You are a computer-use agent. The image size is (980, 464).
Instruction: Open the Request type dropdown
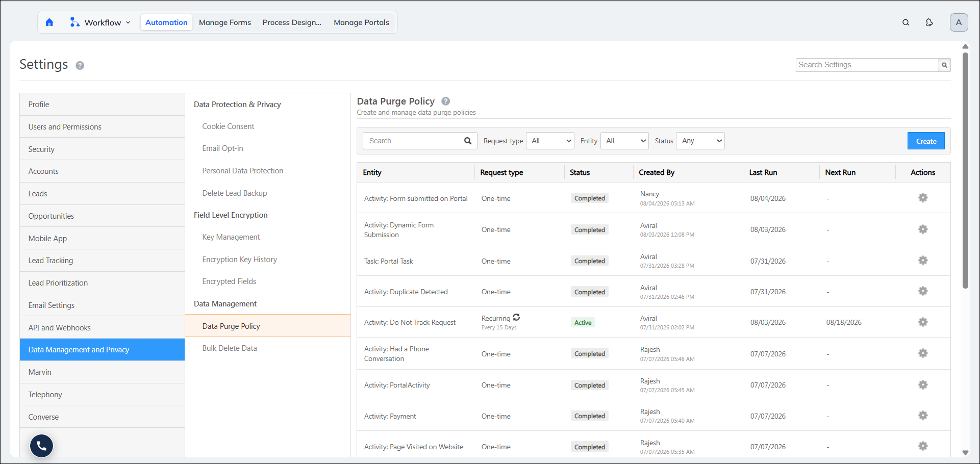point(550,141)
